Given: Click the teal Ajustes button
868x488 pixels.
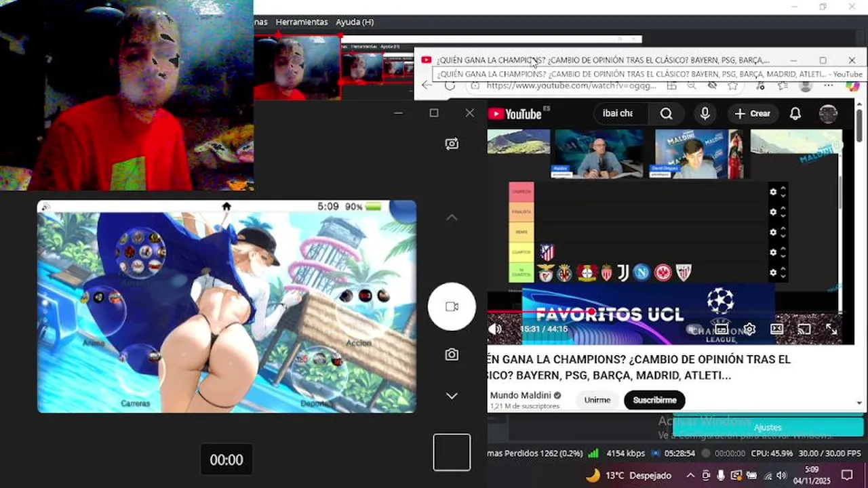Looking at the screenshot, I should pyautogui.click(x=768, y=427).
